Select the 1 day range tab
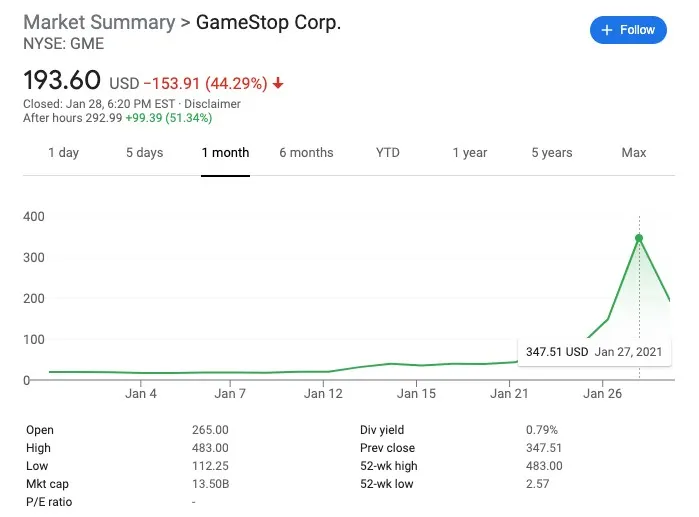Viewport: 699px width, 517px height. click(x=63, y=153)
